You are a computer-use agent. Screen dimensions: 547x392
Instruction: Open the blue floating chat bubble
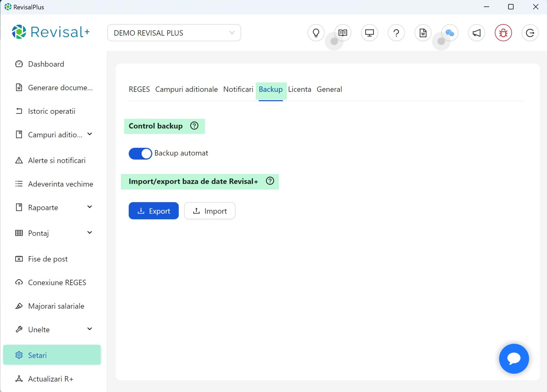pos(514,358)
